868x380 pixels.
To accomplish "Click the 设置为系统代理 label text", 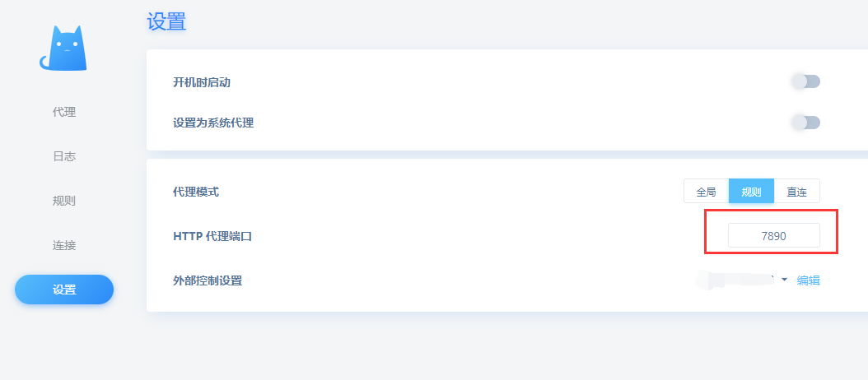I will pos(213,123).
